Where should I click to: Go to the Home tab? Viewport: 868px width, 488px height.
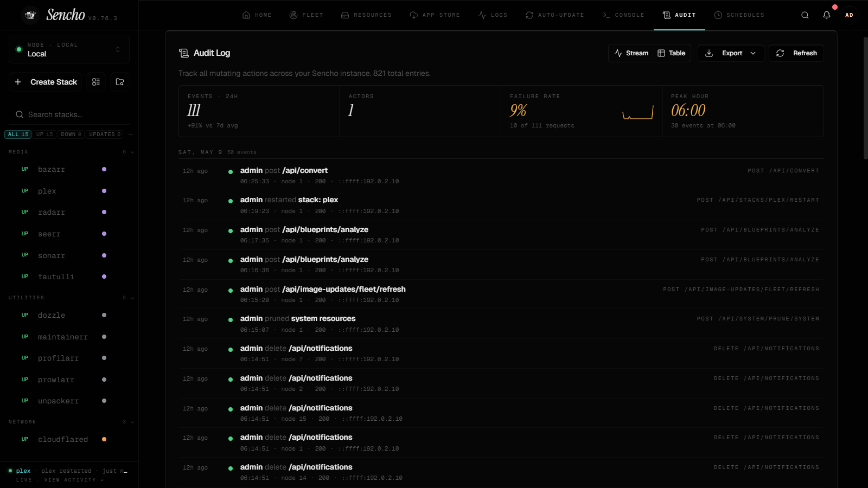257,15
